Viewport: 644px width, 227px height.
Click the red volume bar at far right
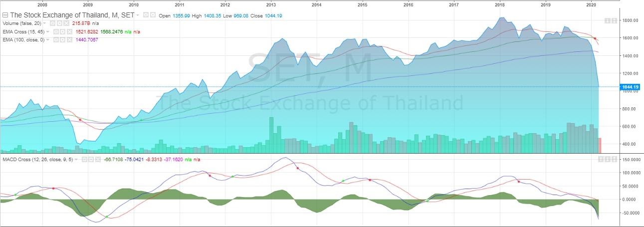600,145
